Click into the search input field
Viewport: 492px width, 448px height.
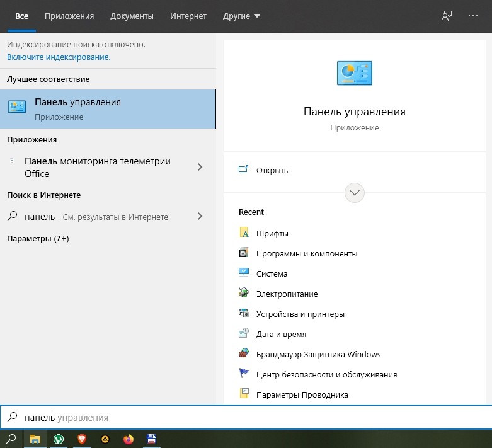click(252, 417)
